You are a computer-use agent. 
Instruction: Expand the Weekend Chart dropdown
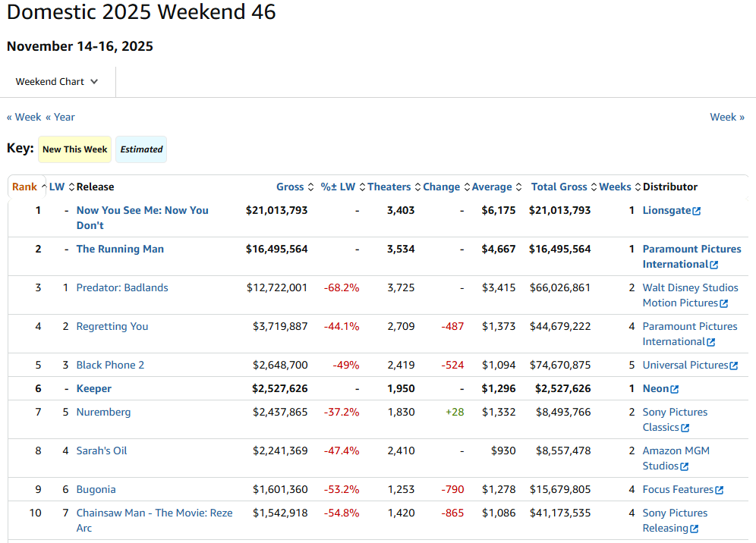(x=58, y=82)
